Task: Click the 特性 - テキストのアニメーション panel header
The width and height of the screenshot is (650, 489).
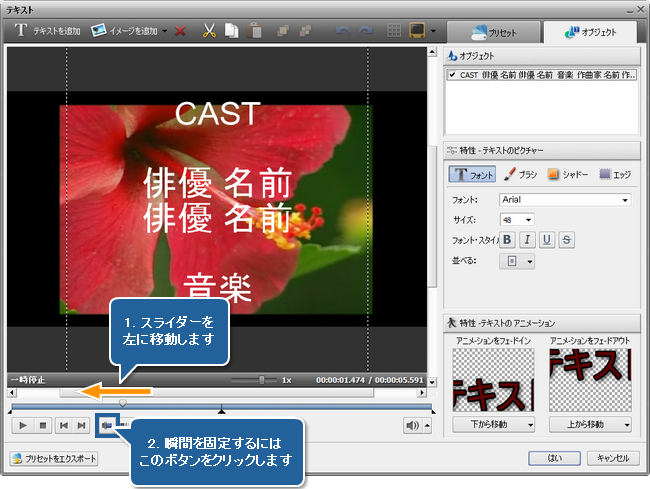Action: click(542, 323)
